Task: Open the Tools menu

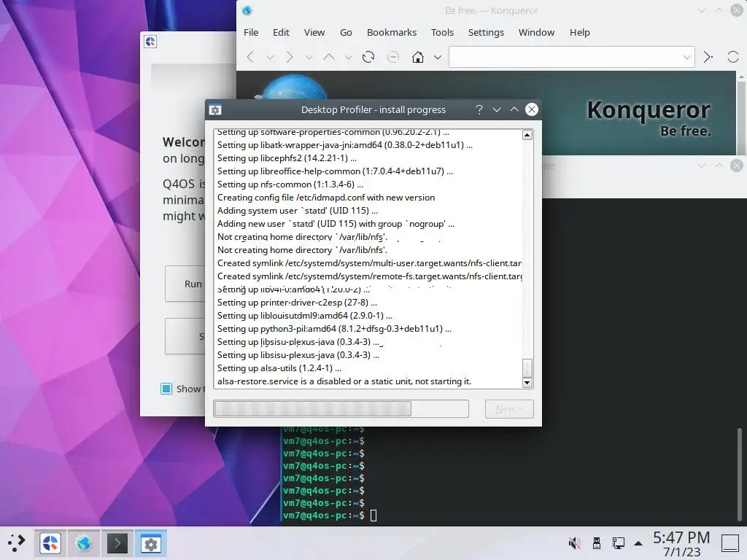Action: tap(442, 32)
